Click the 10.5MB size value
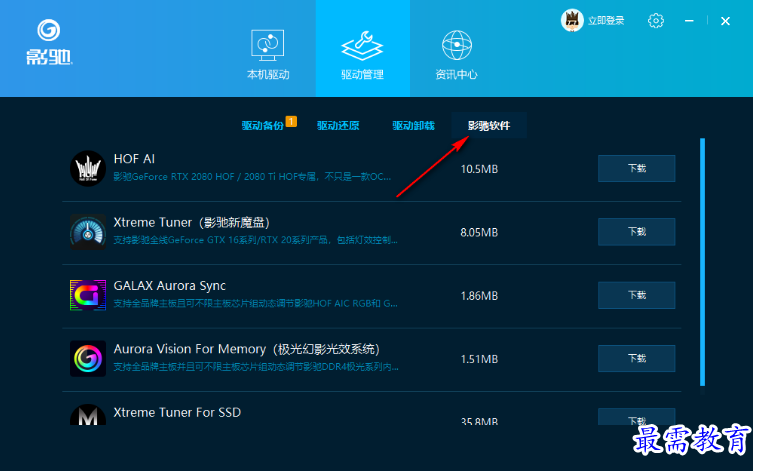Viewport: 757px width, 471px height. [x=479, y=169]
